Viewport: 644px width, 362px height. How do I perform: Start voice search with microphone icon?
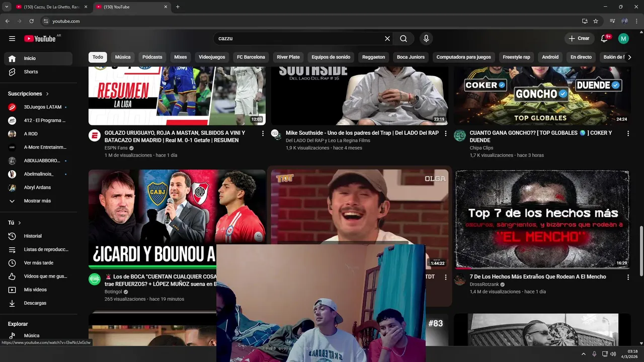point(426,38)
